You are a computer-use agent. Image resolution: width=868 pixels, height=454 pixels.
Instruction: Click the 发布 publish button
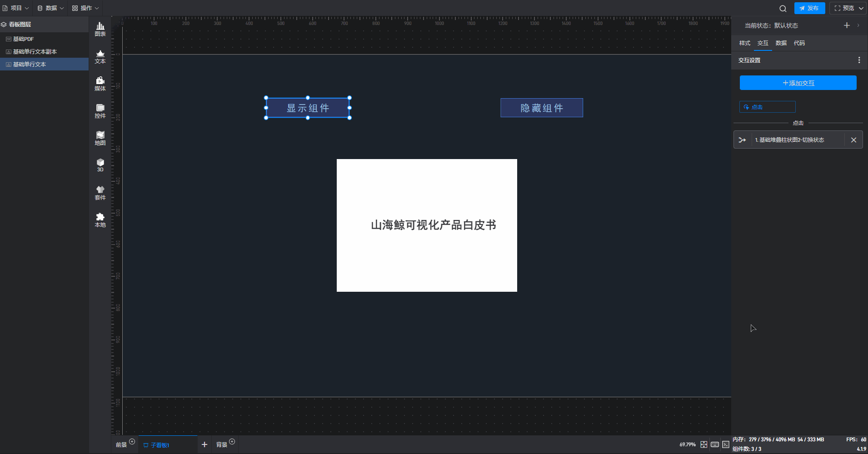click(x=809, y=8)
